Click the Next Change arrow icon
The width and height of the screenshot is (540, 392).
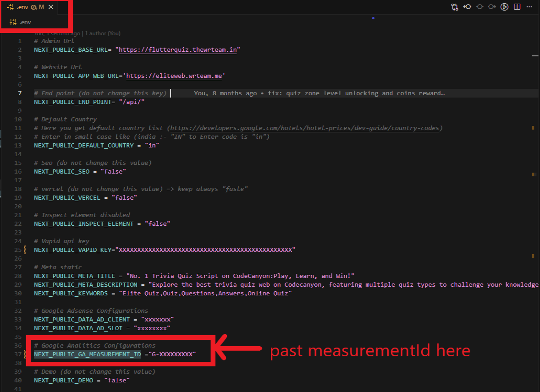491,7
